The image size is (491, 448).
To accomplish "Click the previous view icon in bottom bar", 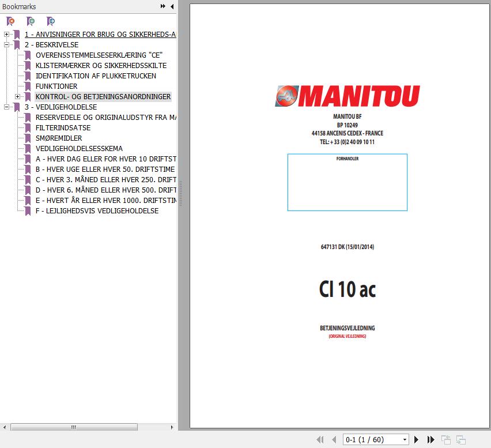I will pyautogui.click(x=446, y=440).
